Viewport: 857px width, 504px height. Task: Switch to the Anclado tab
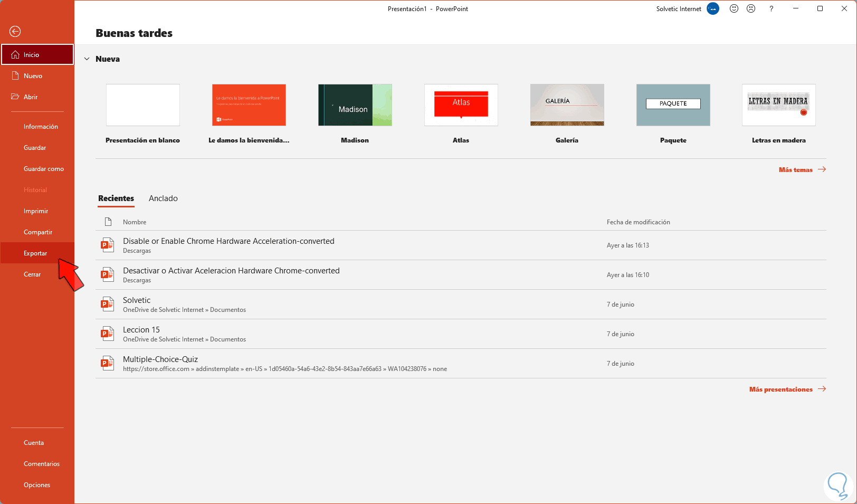point(163,198)
